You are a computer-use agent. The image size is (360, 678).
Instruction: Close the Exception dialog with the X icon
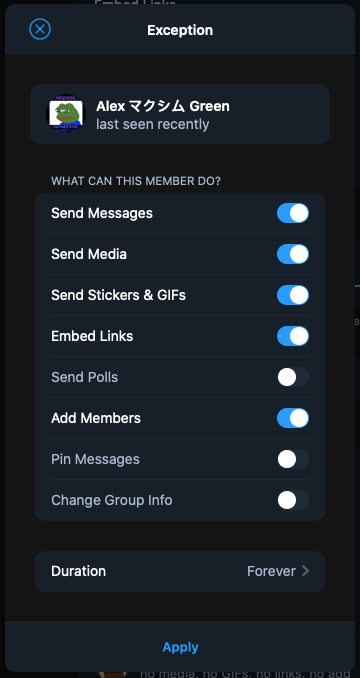tap(40, 29)
